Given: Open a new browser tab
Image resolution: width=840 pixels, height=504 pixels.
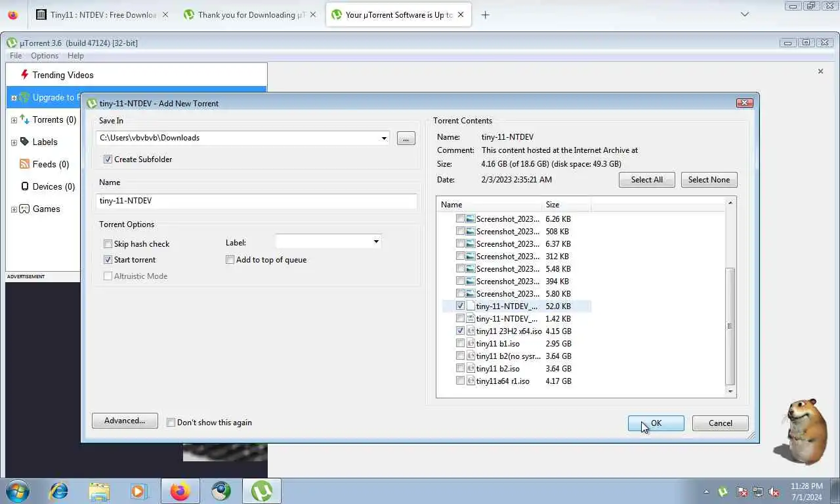Looking at the screenshot, I should click(x=485, y=14).
